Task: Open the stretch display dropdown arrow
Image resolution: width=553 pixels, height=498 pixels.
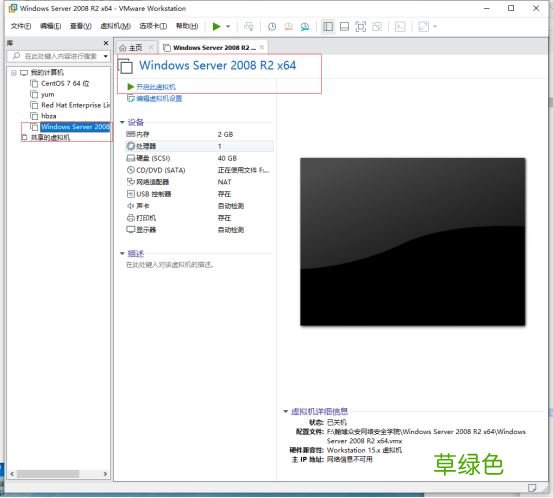Action: tap(435, 26)
